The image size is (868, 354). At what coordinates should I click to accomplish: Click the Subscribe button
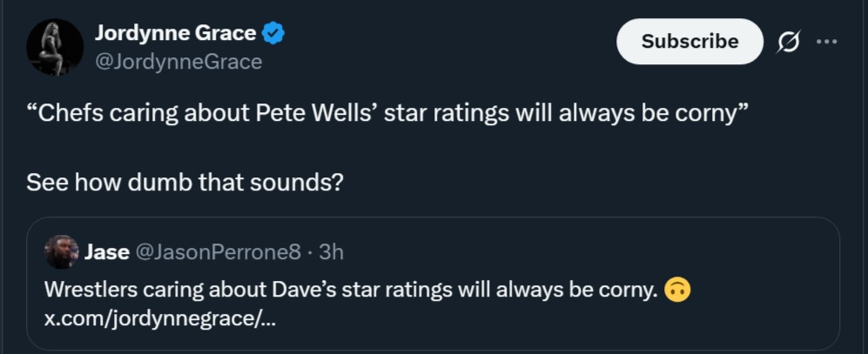tap(690, 42)
